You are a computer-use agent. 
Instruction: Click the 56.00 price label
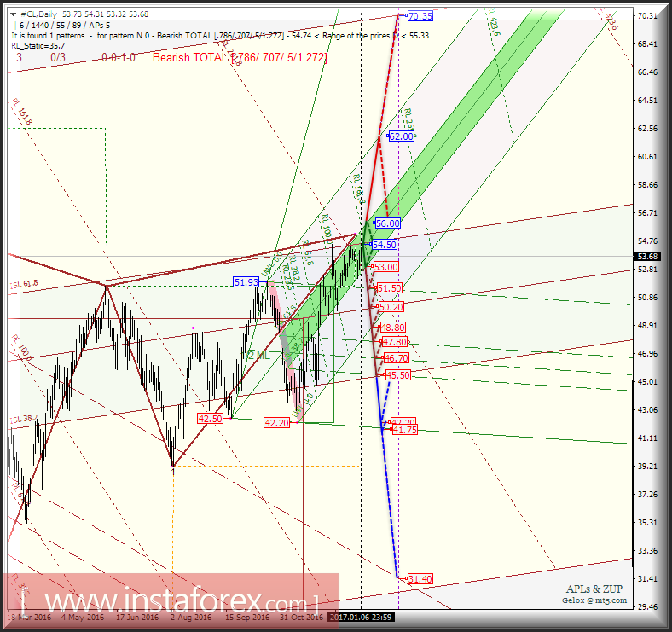point(387,223)
